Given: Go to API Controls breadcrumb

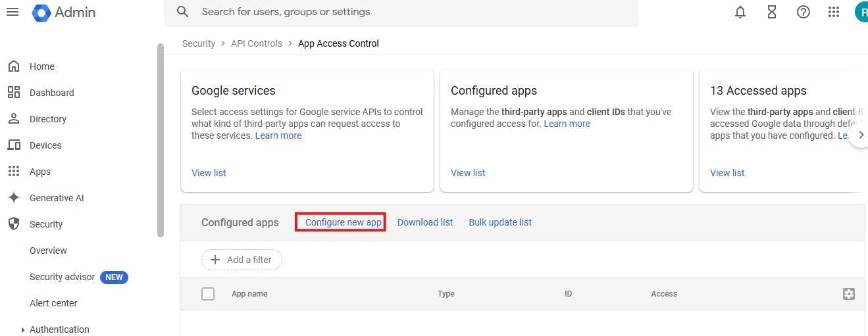Looking at the screenshot, I should pyautogui.click(x=257, y=43).
